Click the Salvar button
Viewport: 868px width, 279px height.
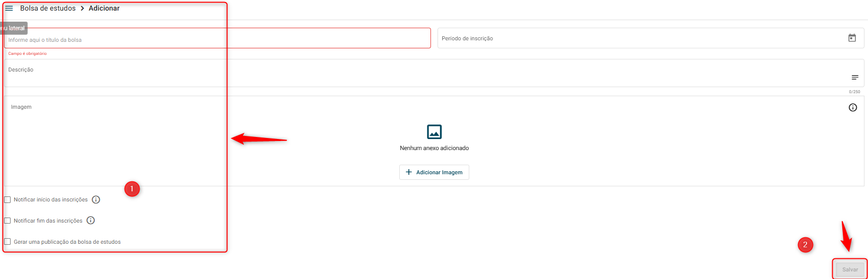tap(850, 269)
